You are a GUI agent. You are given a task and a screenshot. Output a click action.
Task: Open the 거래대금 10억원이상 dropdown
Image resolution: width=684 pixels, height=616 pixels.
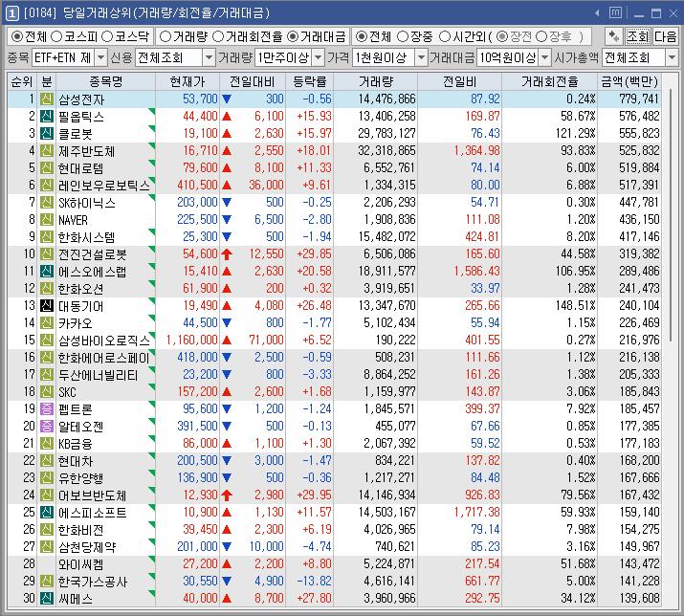point(545,57)
